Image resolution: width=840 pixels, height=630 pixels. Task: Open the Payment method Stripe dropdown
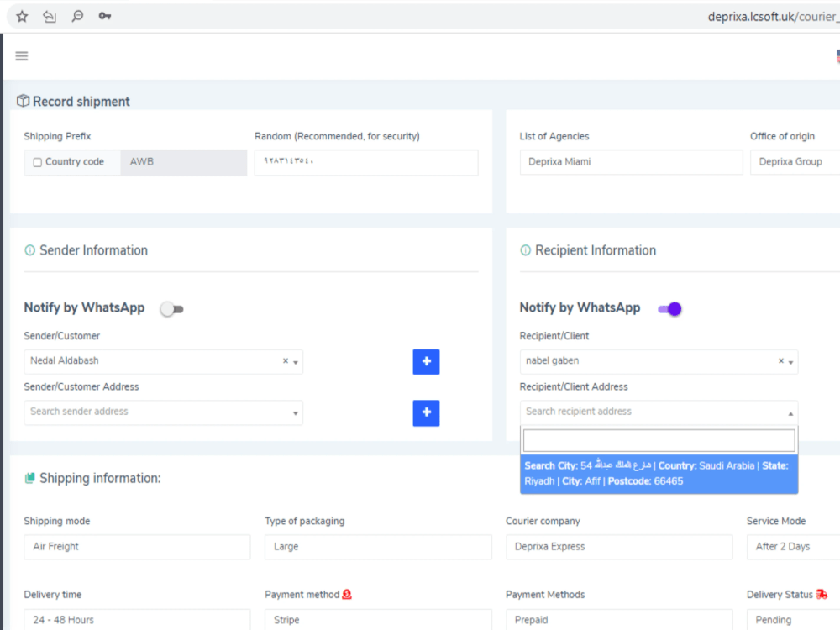(x=378, y=619)
